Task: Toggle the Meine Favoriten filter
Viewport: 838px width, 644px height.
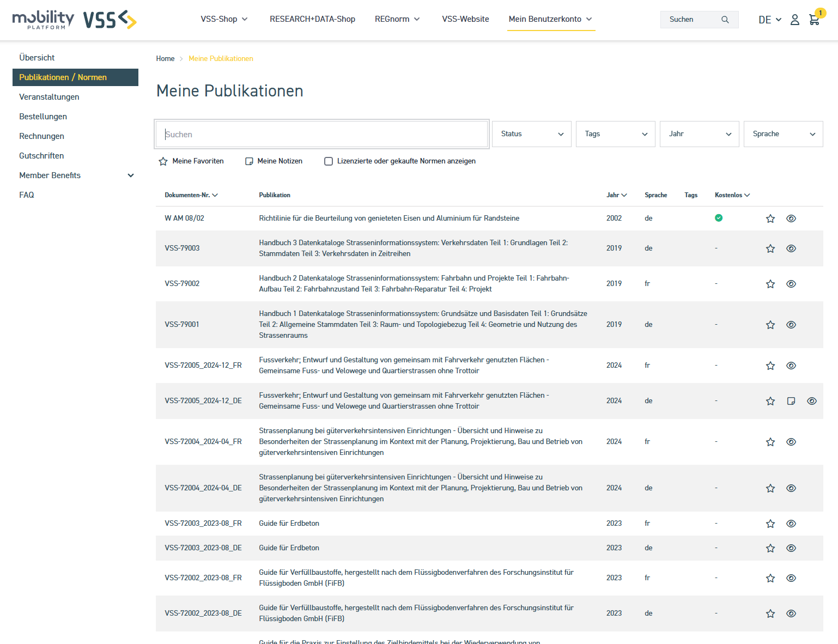Action: click(191, 161)
